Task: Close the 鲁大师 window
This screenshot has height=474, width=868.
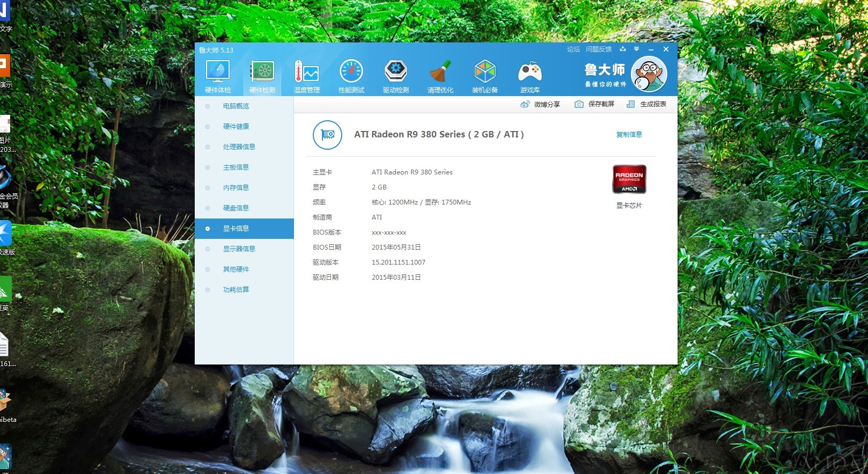Action: (666, 49)
